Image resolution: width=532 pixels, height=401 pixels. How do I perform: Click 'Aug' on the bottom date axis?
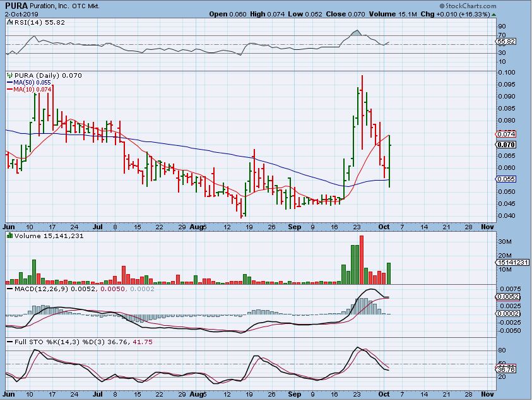196,394
